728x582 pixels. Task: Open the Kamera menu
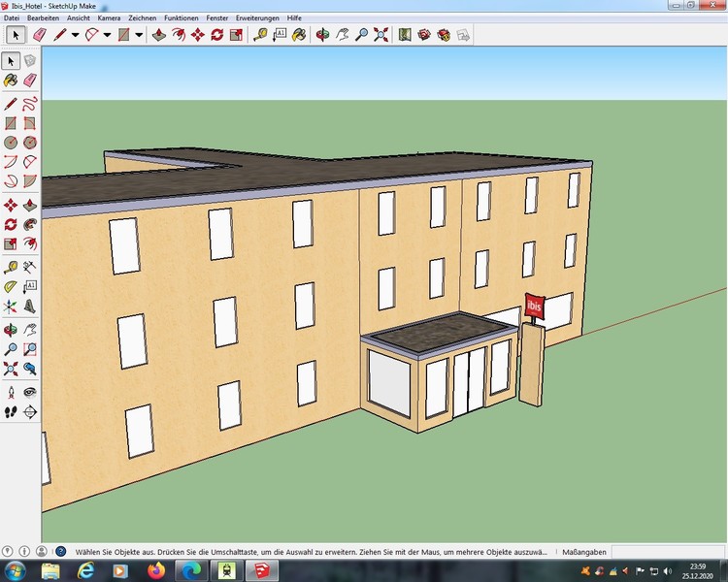pos(109,18)
